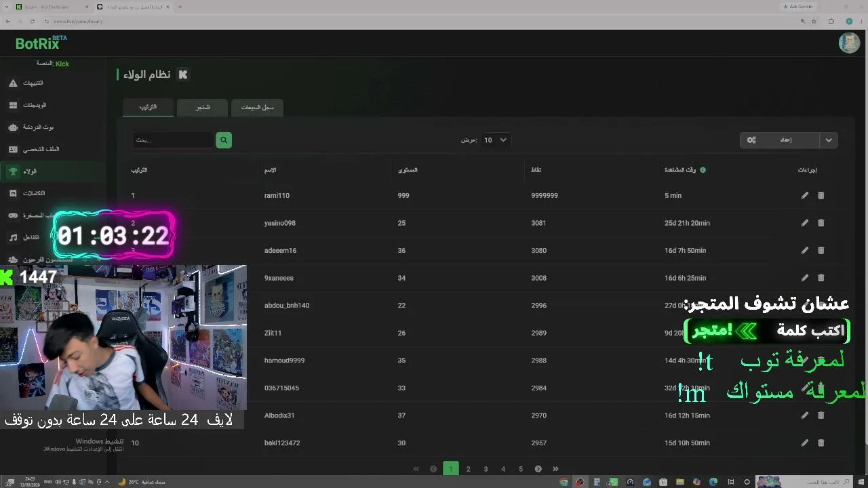Edit the adeeem16 entry
This screenshot has height=488, width=868.
coord(805,250)
